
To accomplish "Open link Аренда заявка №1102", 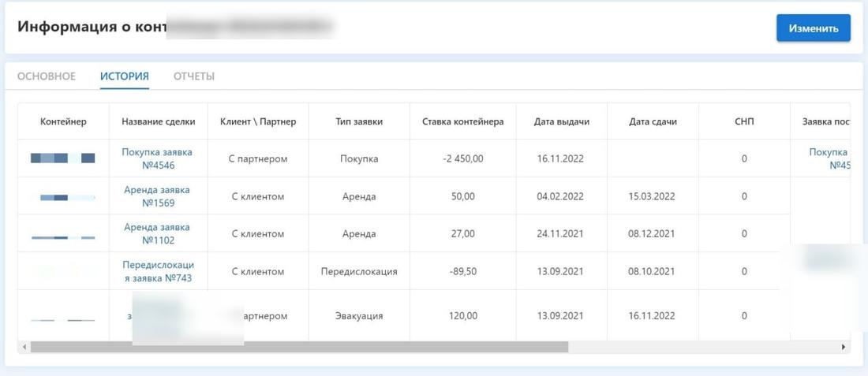I will click(158, 234).
